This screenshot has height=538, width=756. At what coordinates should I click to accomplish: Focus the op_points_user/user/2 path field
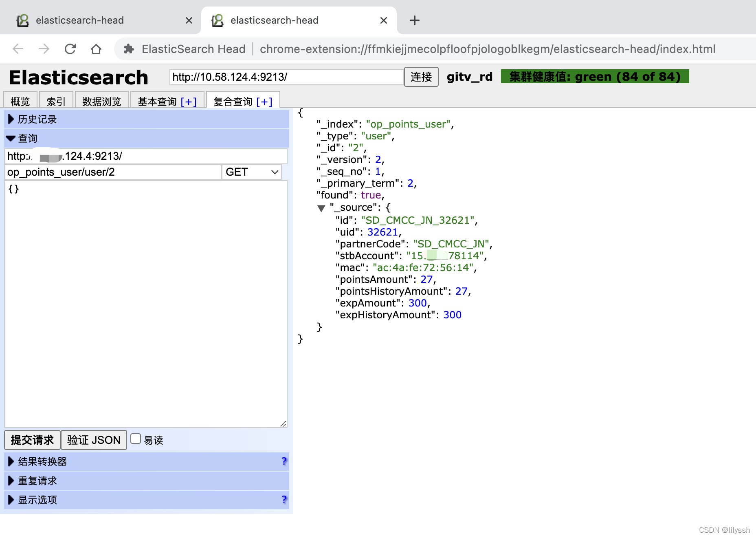113,172
